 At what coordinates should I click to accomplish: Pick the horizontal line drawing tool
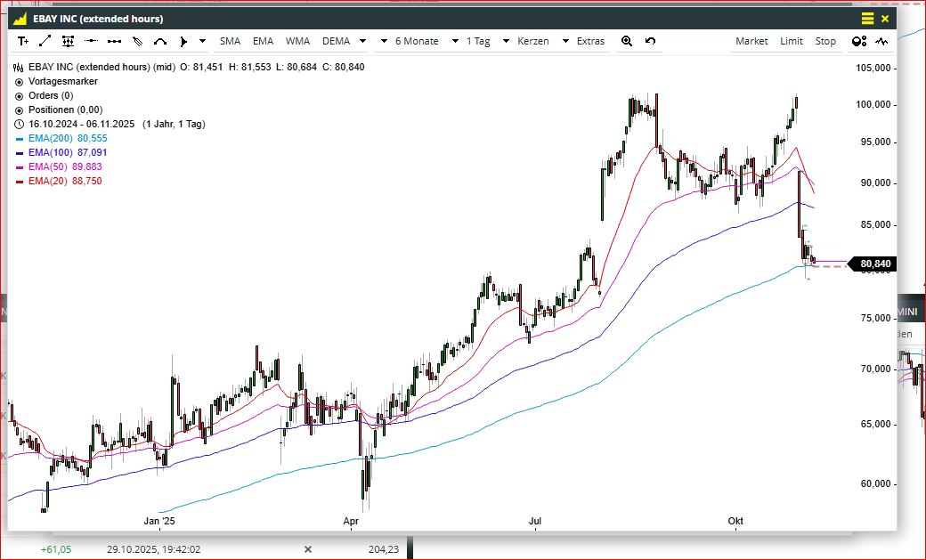pos(91,41)
